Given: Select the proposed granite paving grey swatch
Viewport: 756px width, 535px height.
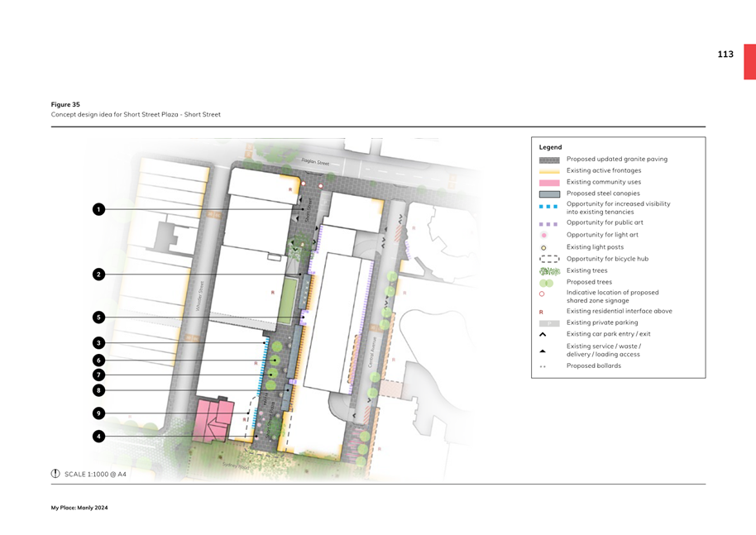Looking at the screenshot, I should pyautogui.click(x=549, y=160).
